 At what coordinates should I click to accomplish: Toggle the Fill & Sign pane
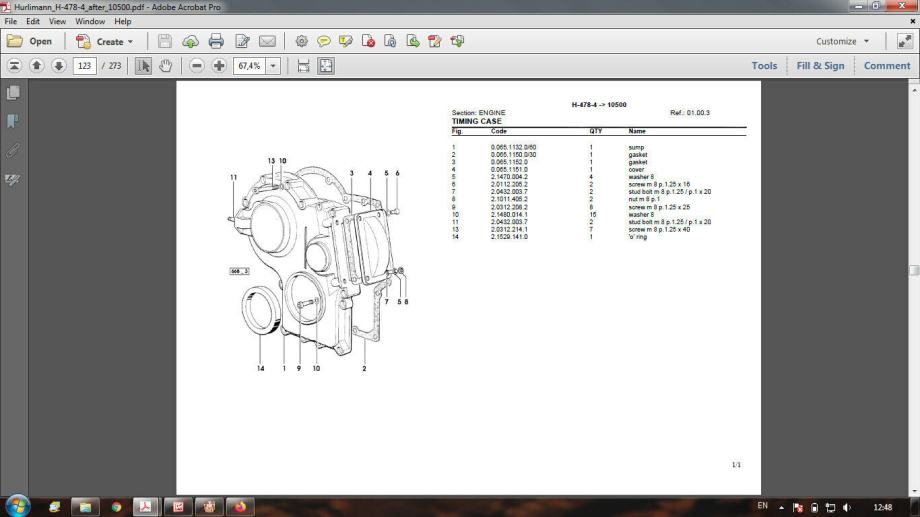coord(820,66)
